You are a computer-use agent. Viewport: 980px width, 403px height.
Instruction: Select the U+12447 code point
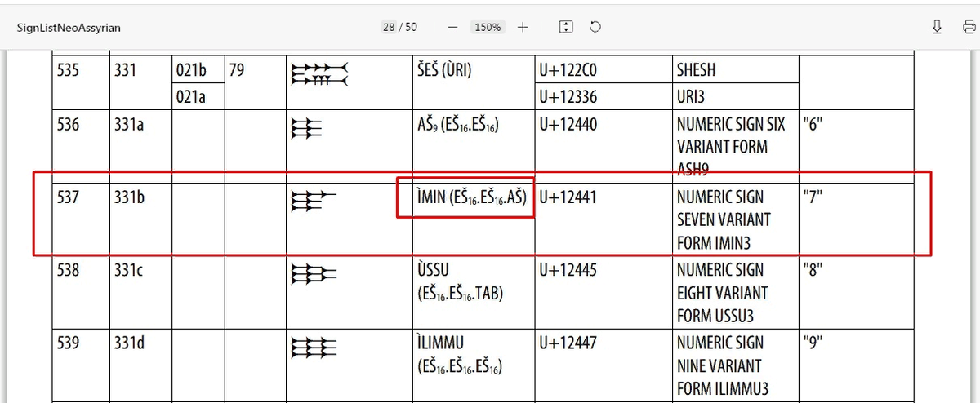coord(568,343)
